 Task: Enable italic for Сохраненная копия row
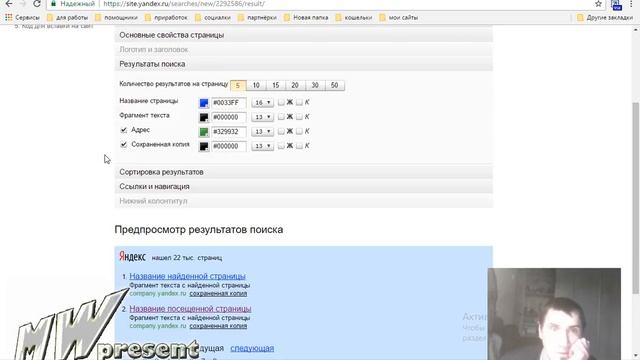tap(299, 146)
